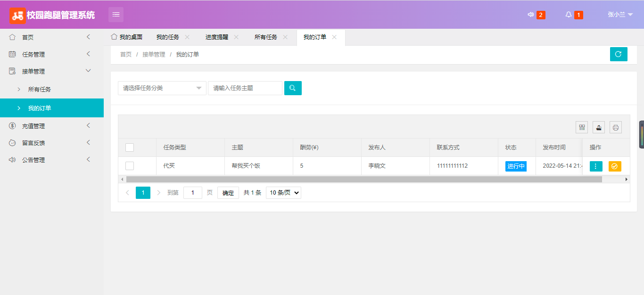The height and width of the screenshot is (295, 644).
Task: Click the red badge showing 1
Action: pyautogui.click(x=578, y=15)
